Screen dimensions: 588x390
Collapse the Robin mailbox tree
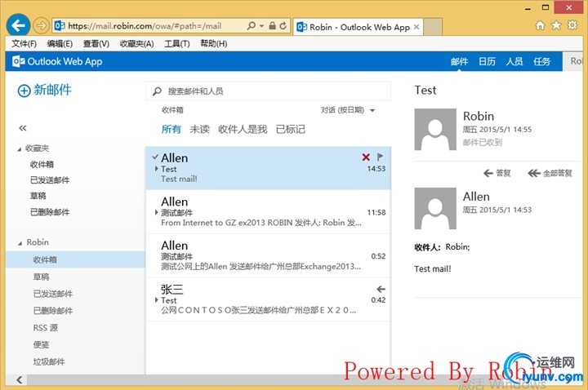[20, 243]
